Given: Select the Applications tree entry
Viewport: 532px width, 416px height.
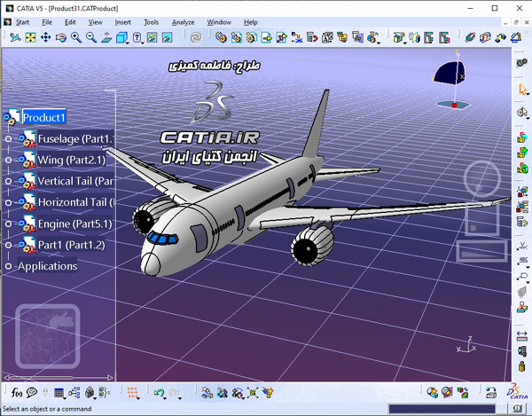Looking at the screenshot, I should [x=48, y=266].
